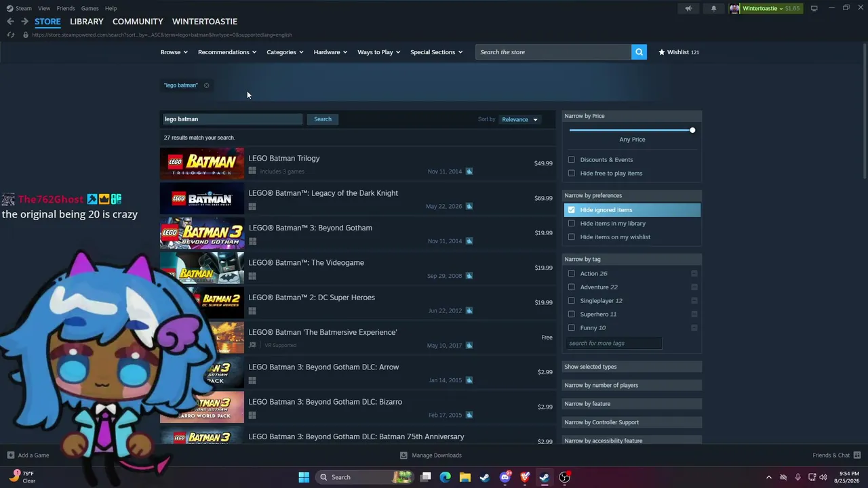The height and width of the screenshot is (488, 868).
Task: Switch to the LIBRARY tab
Action: [x=87, y=22]
